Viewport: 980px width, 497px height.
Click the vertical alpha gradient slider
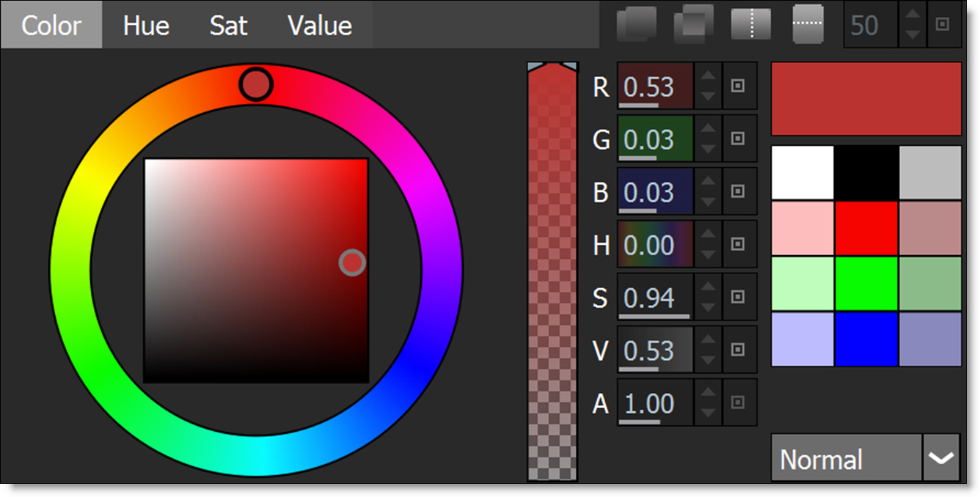click(x=552, y=279)
